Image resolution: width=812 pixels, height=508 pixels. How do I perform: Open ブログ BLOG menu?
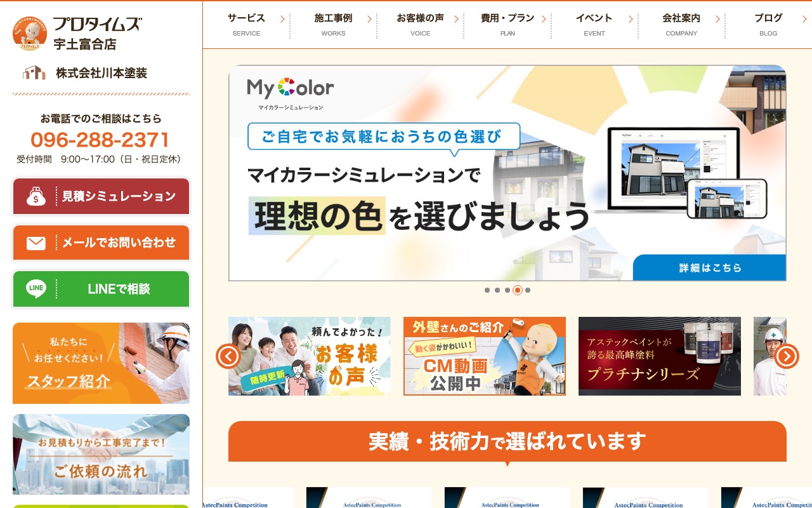(768, 24)
